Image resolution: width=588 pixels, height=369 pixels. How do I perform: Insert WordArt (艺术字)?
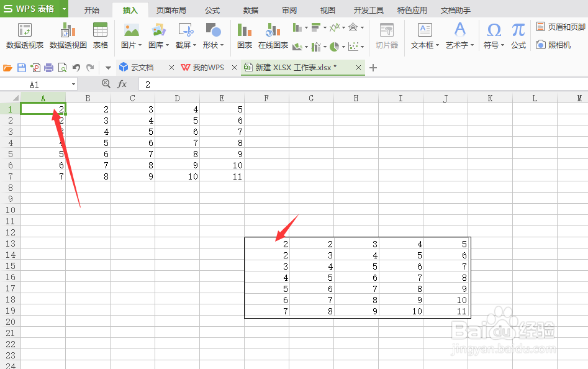[x=459, y=36]
